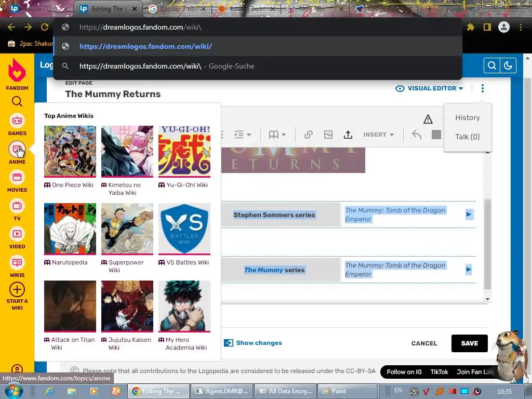This screenshot has height=399, width=532.
Task: Click Join Fan Lab link
Action: 475,372
